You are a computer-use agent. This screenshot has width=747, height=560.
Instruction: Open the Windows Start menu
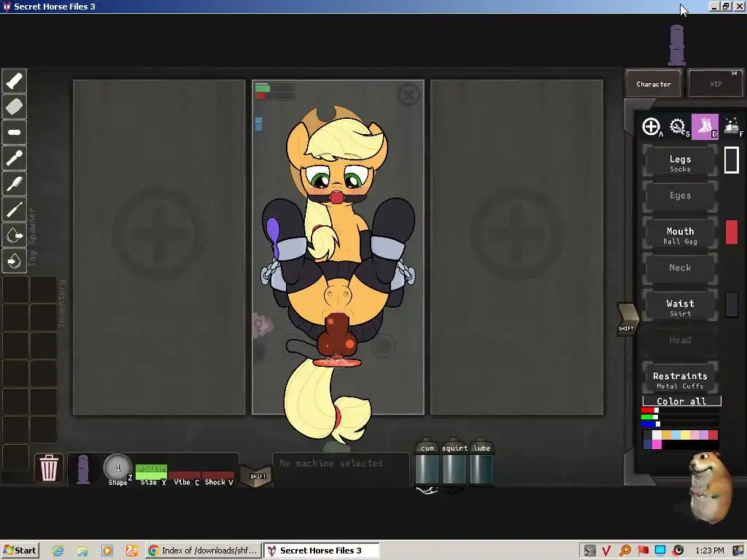20,551
